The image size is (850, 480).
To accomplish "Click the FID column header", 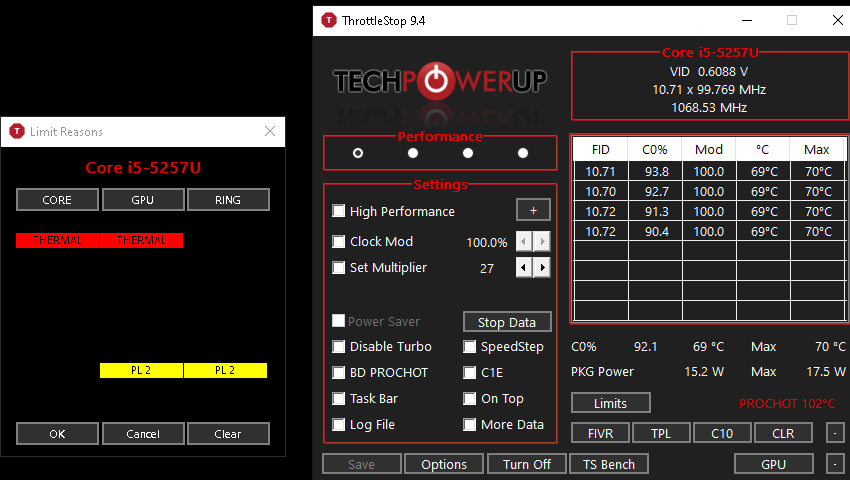I will click(601, 150).
